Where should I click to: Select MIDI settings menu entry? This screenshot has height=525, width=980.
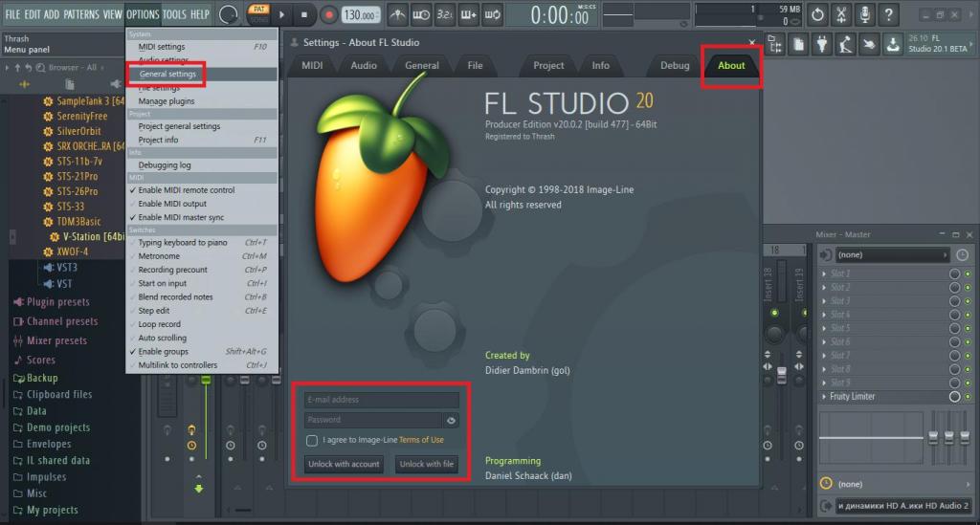pos(202,47)
